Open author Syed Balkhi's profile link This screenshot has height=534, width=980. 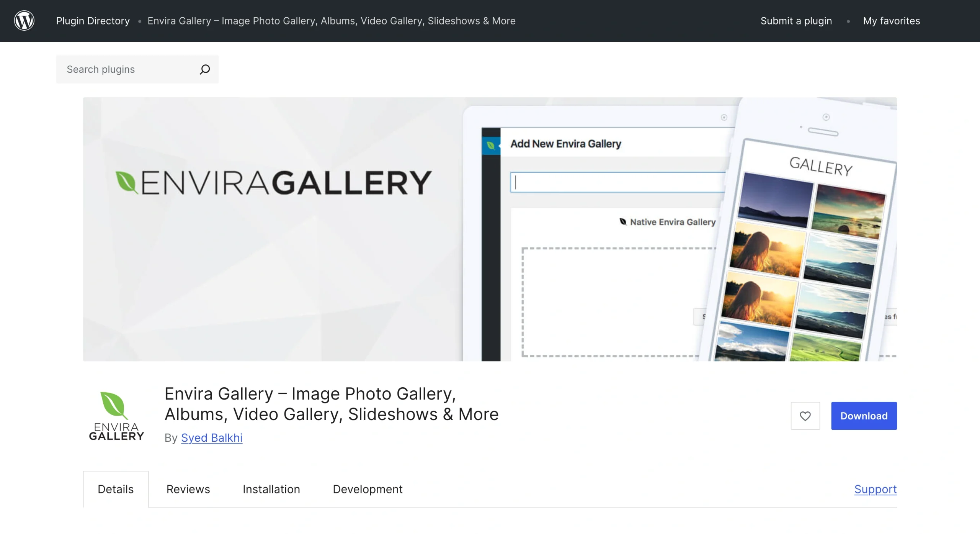[212, 437]
